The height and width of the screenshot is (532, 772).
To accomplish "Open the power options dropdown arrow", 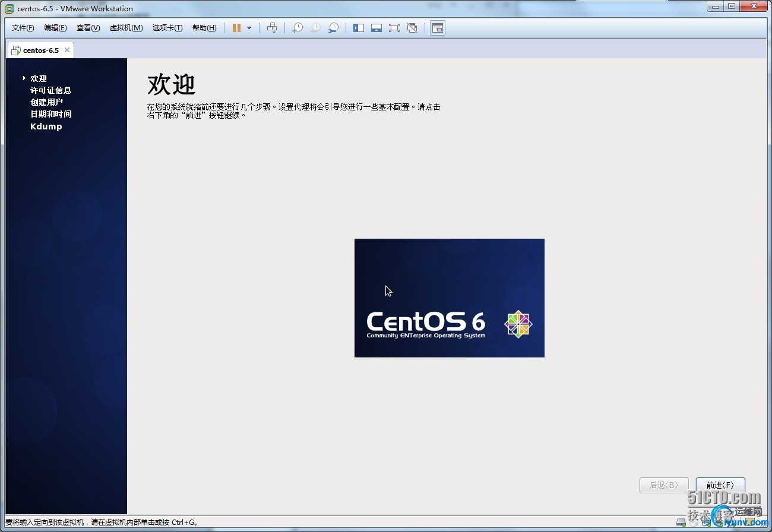I will 249,28.
